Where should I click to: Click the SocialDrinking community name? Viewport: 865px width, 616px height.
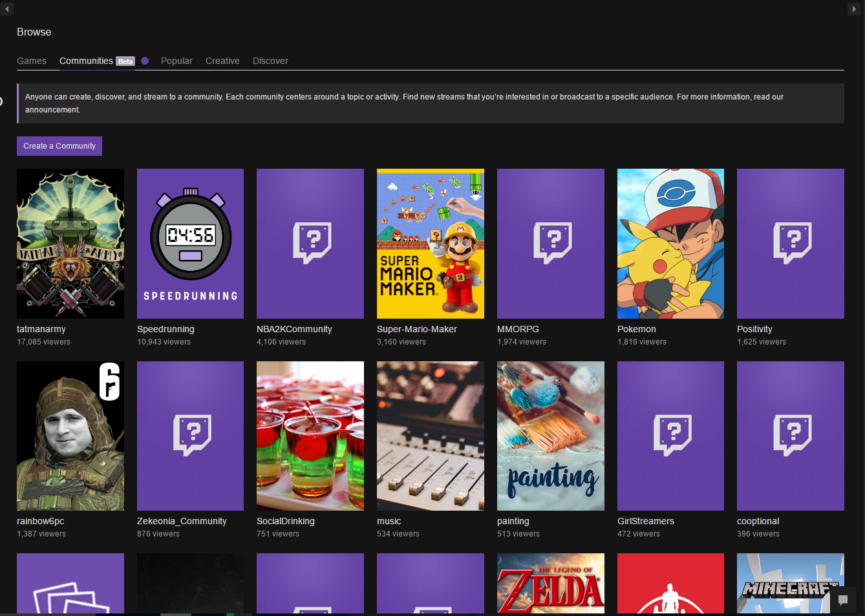click(286, 521)
